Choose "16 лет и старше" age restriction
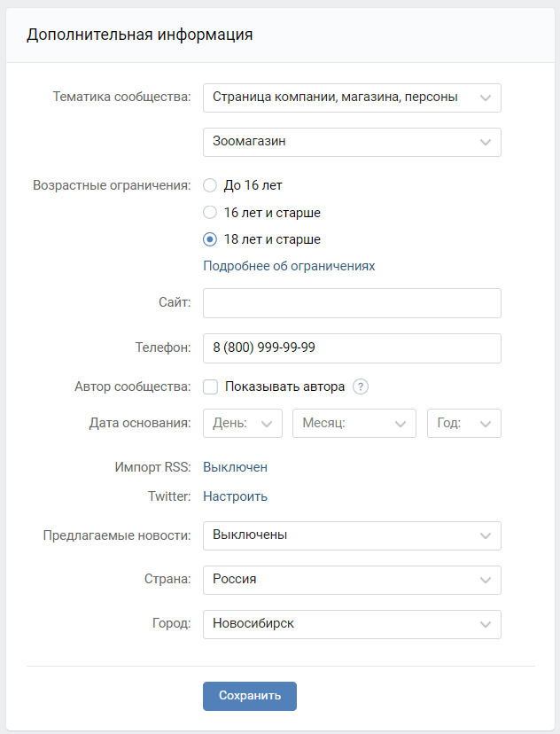 point(210,213)
